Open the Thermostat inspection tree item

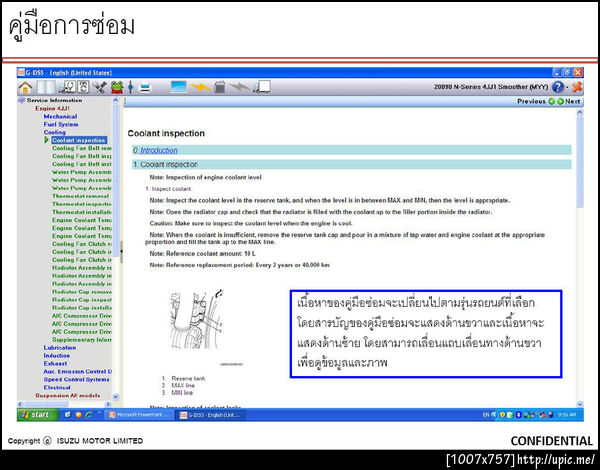[x=82, y=204]
